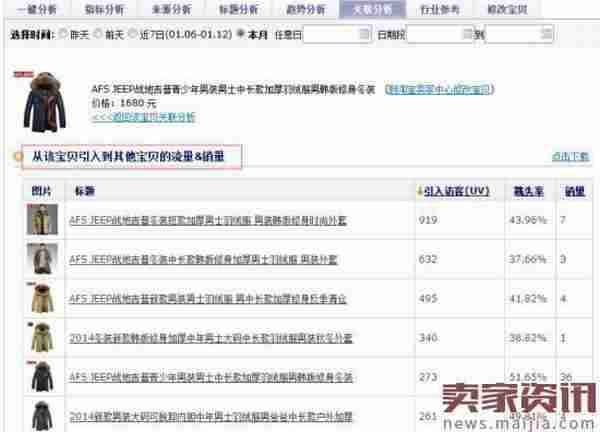
Task: Open thumbnail of product with 495 visitors
Action: pos(42,298)
